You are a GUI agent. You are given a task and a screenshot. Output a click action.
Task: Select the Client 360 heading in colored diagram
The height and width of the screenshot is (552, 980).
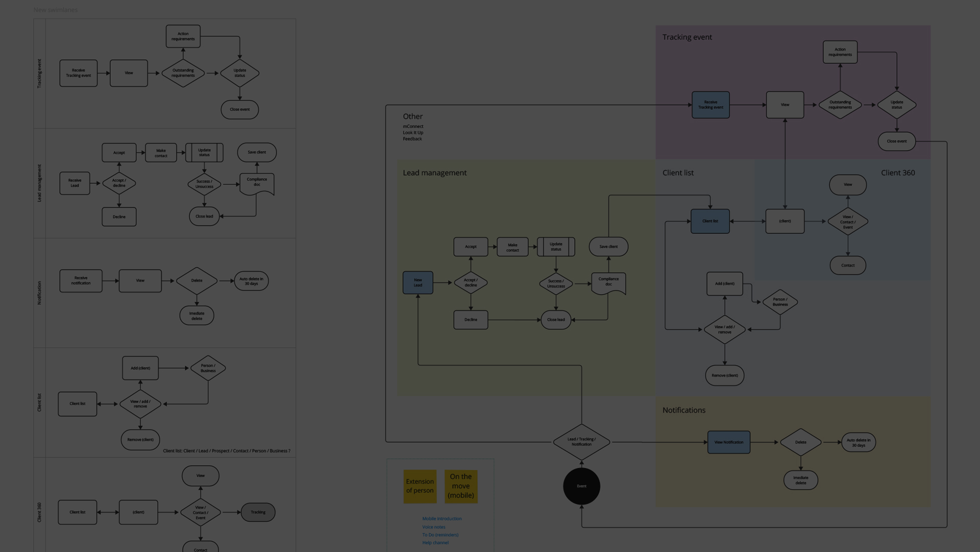[898, 173]
